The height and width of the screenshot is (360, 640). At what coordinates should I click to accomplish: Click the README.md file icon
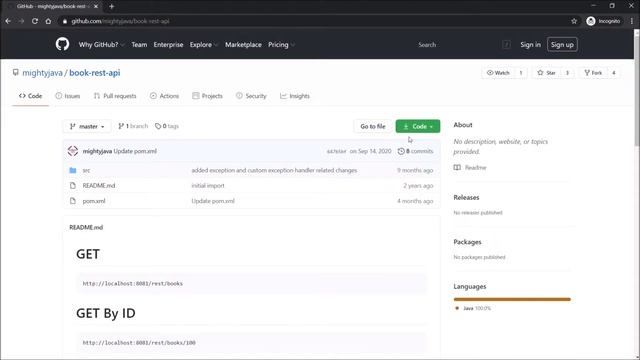[x=73, y=185]
